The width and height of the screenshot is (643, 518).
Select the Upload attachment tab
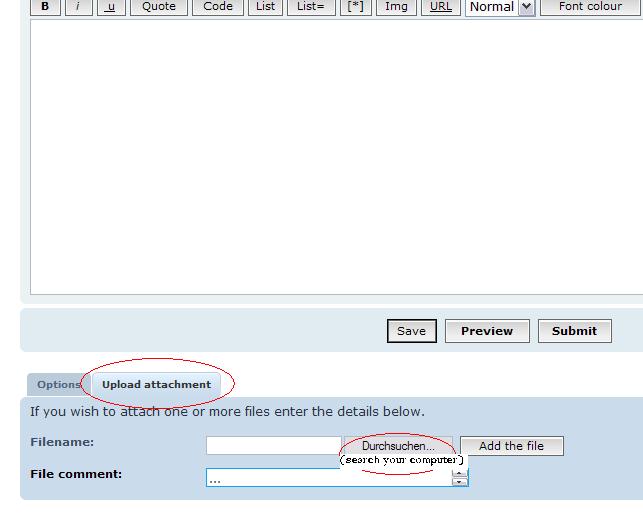(157, 385)
